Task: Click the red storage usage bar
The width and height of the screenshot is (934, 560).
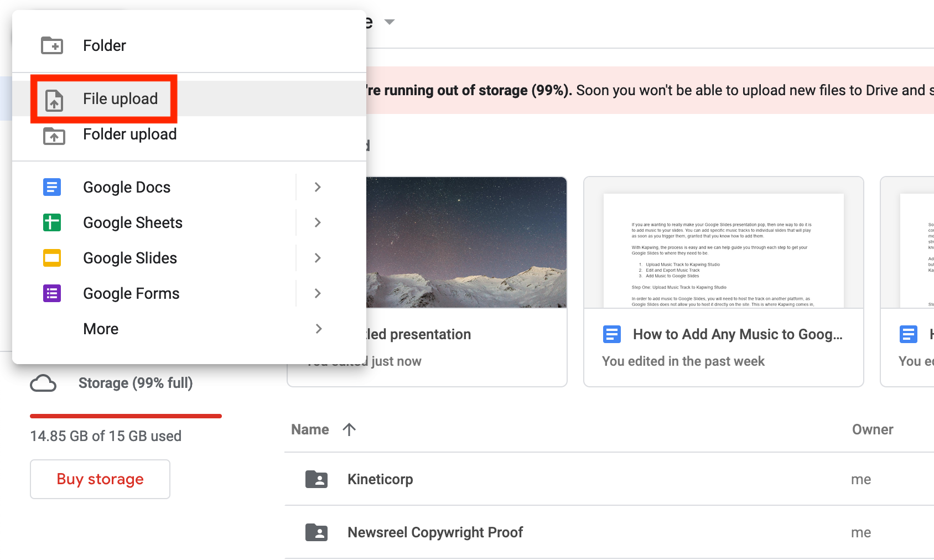Action: [x=126, y=416]
